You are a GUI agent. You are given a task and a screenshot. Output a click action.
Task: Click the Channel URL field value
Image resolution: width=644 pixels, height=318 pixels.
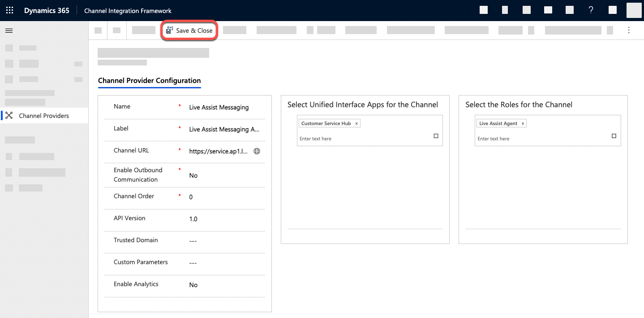[x=219, y=152]
